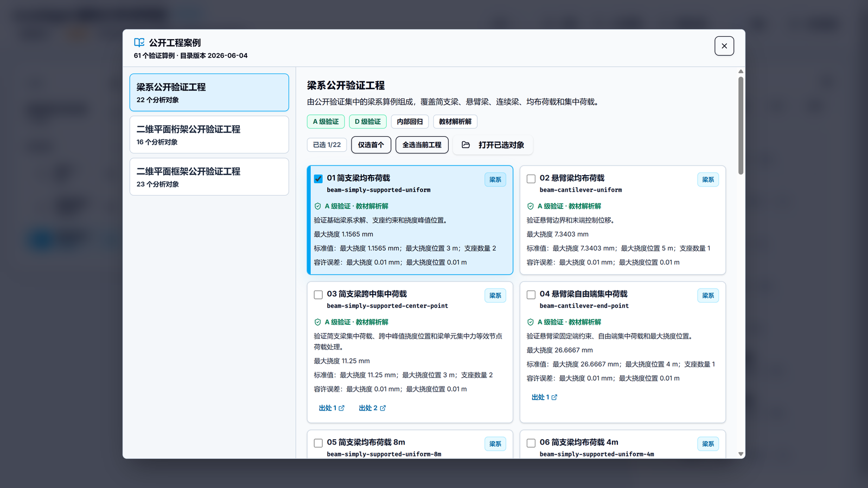Click the book icon beside 公开工程案例 title
Screen dimensions: 868x488
pyautogui.click(x=139, y=42)
